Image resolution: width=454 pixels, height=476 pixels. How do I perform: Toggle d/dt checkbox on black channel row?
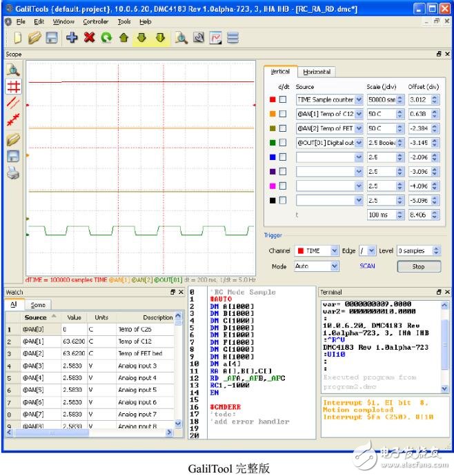[x=283, y=200]
